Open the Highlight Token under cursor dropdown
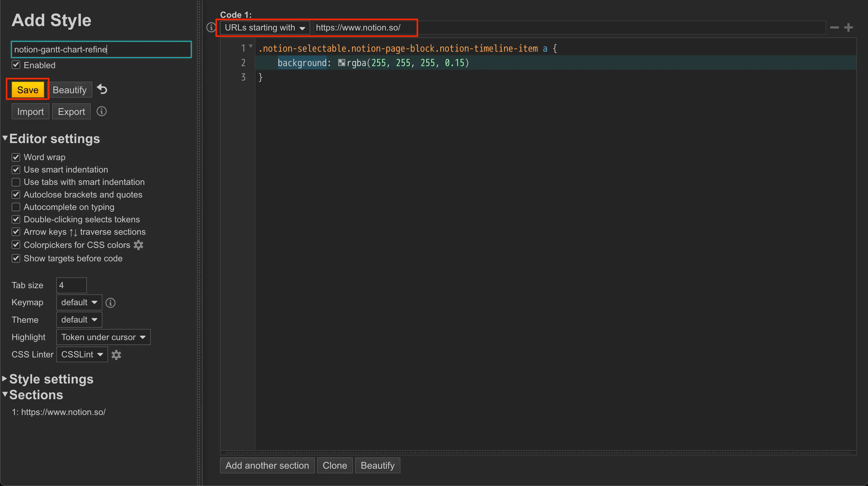Screen dimensions: 868x486 (103, 337)
